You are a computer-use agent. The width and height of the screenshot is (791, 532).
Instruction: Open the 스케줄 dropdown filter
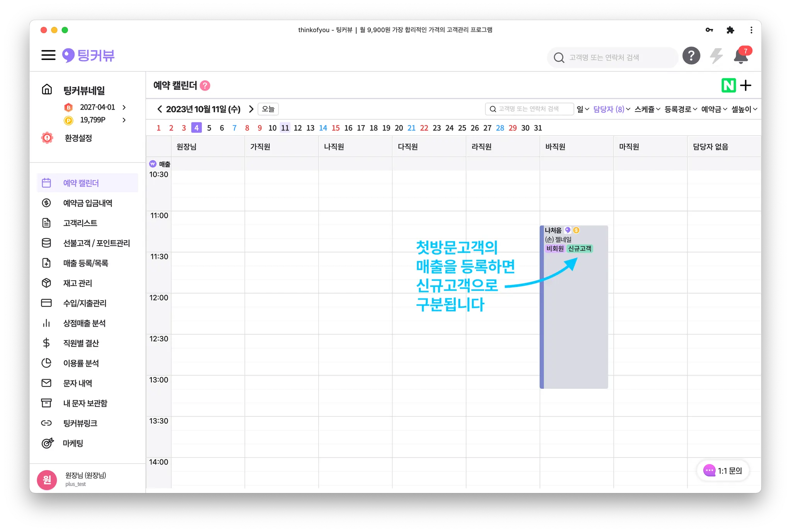[x=647, y=109]
